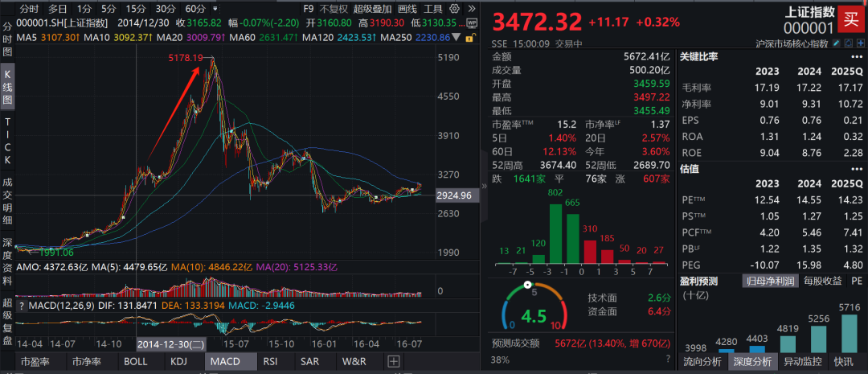
Task: Switch indicator to 市盈率
Action: [35, 362]
